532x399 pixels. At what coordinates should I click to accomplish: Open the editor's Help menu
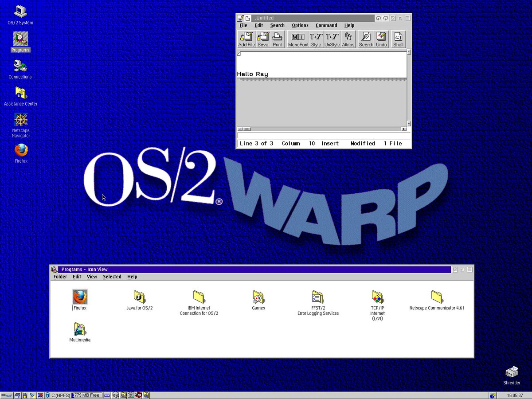pyautogui.click(x=349, y=25)
